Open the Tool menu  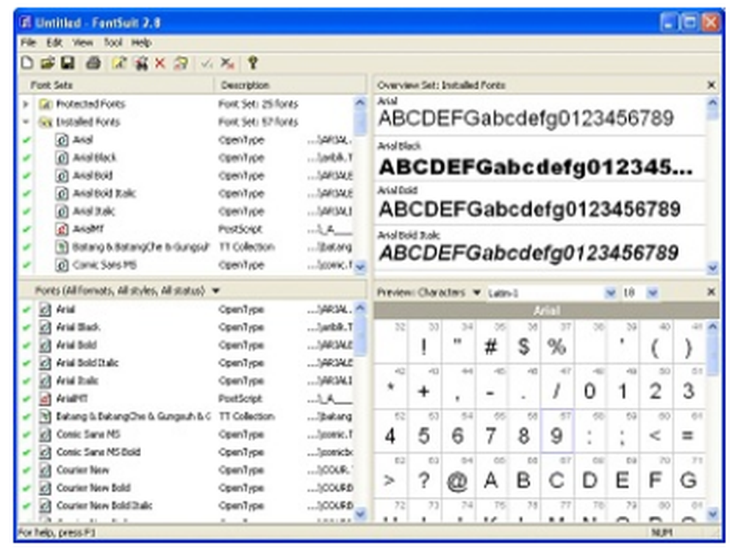(x=112, y=43)
